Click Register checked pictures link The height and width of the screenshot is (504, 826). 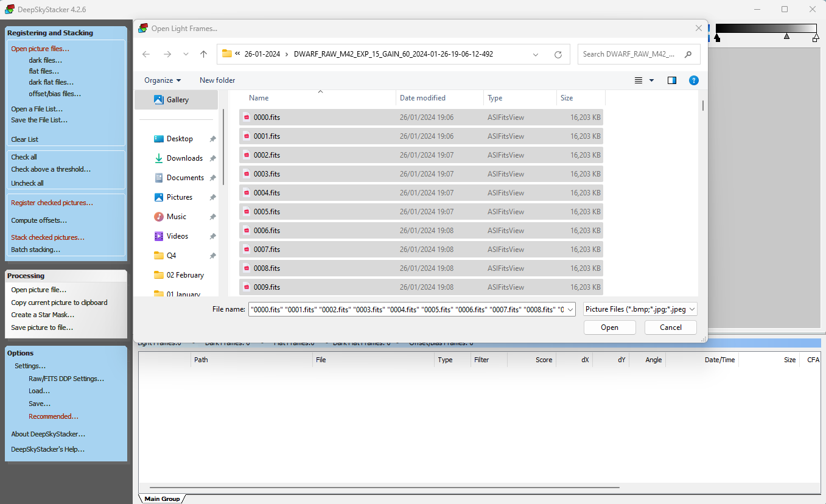click(x=52, y=203)
